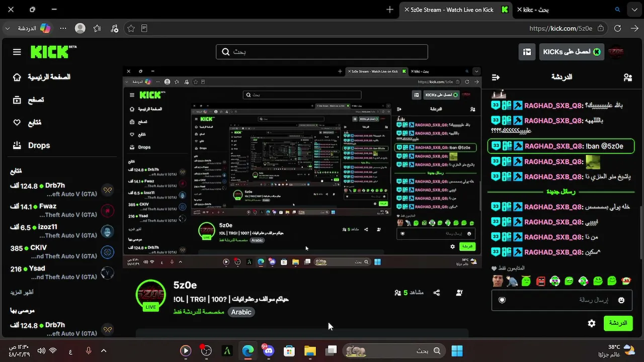Click the Edge address bar URL
644x362 pixels.
[560, 29]
